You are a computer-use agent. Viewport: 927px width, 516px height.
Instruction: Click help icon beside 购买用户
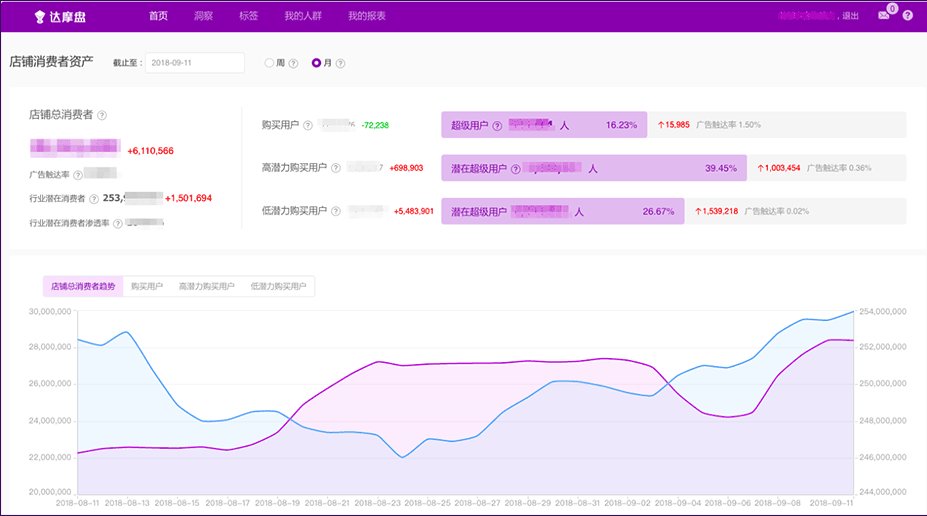point(307,125)
